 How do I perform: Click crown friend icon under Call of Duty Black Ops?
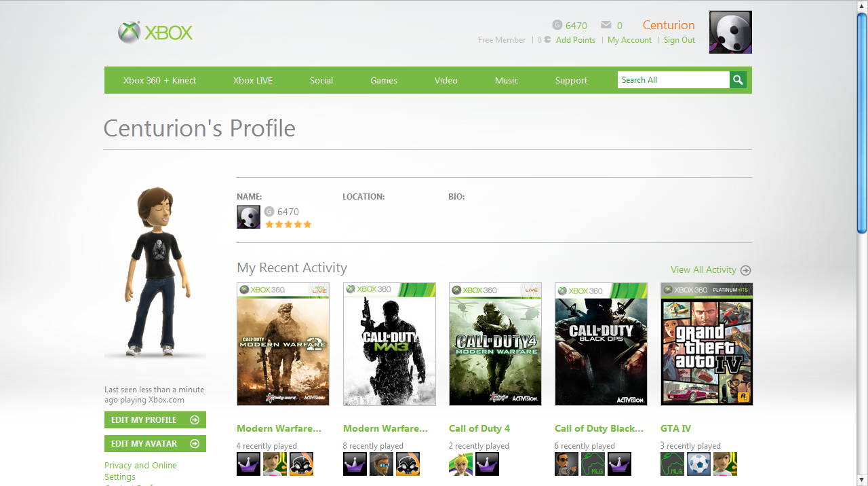click(619, 464)
